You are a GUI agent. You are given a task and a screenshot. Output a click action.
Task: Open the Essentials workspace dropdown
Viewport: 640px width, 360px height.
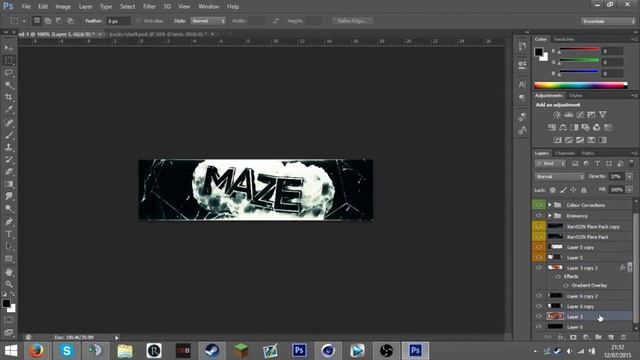pyautogui.click(x=608, y=21)
